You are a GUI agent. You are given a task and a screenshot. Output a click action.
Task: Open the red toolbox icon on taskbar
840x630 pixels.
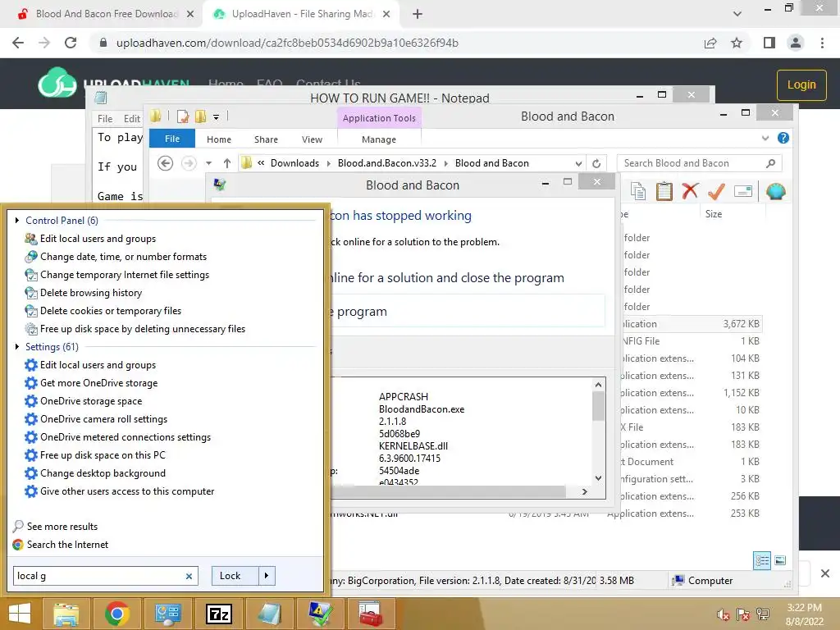371,614
